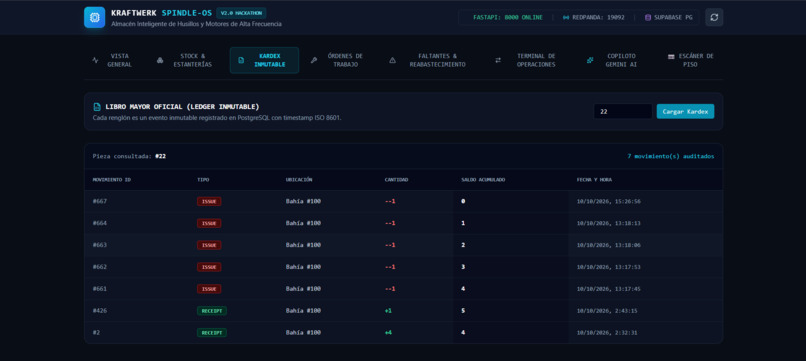This screenshot has width=806, height=361.
Task: Click the +1 quantity in row #426
Action: [388, 311]
